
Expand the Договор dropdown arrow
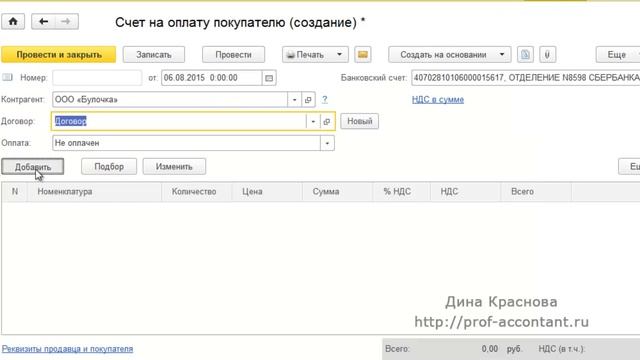(x=313, y=121)
